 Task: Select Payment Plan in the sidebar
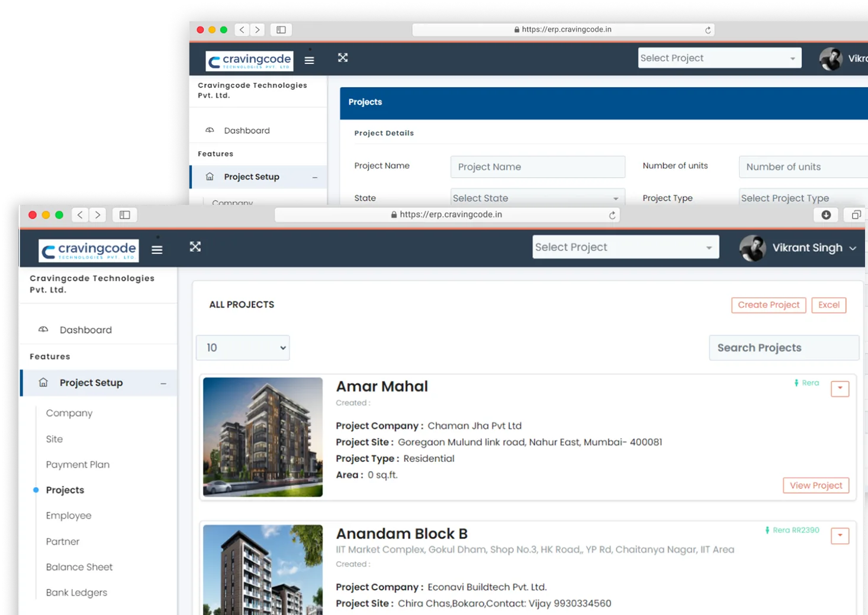(78, 465)
